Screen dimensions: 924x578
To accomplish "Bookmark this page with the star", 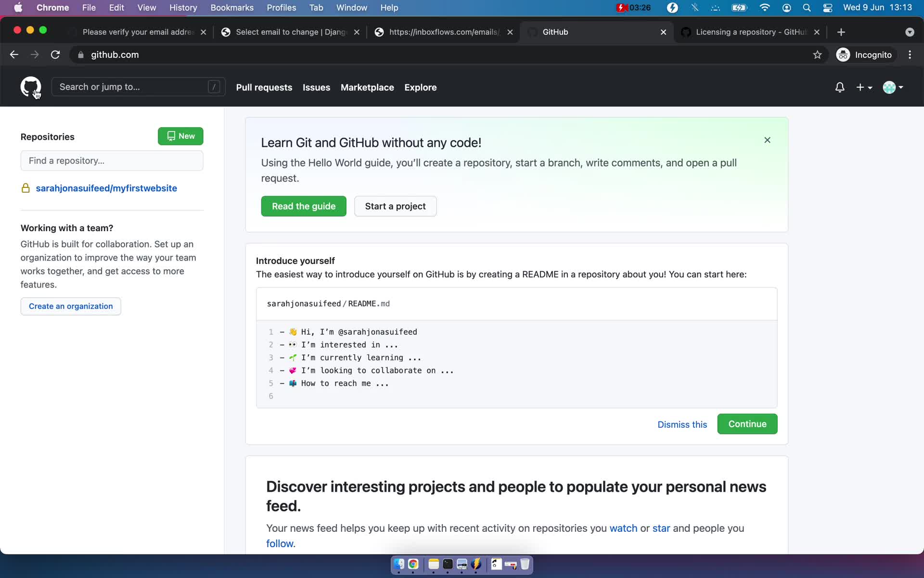I will coord(817,55).
